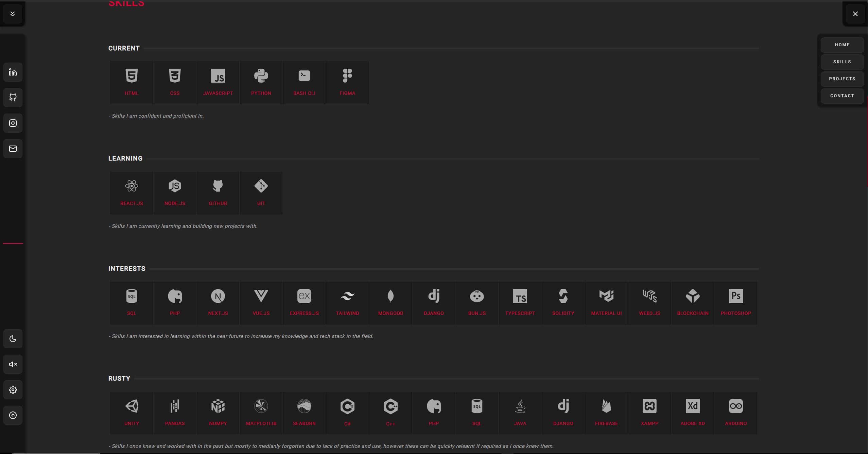Click the NumPy skill card
Screen dimensions: 868x454
click(x=218, y=413)
